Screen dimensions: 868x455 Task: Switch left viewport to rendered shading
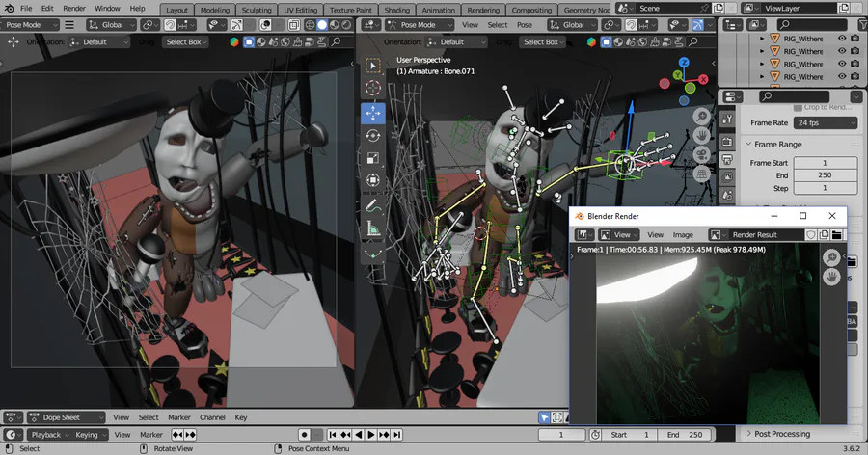[x=346, y=25]
